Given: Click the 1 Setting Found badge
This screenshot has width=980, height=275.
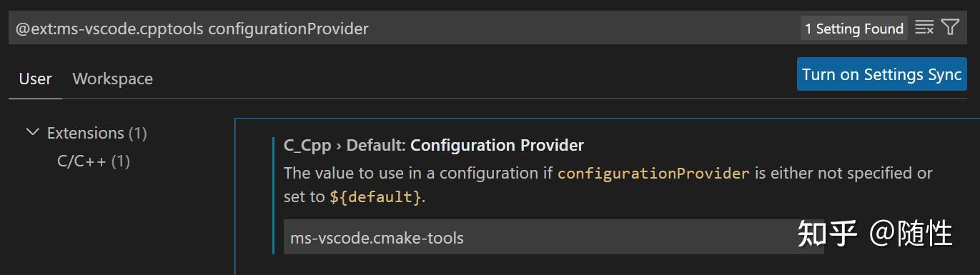Looking at the screenshot, I should pos(854,29).
